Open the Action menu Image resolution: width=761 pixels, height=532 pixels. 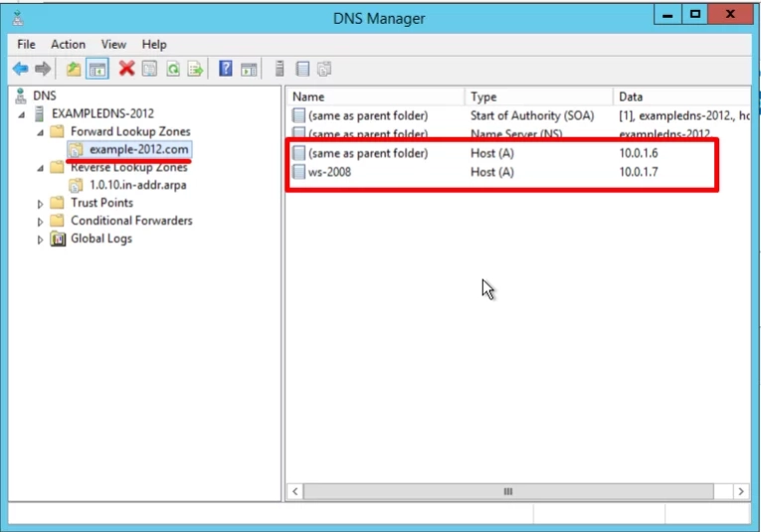point(68,45)
